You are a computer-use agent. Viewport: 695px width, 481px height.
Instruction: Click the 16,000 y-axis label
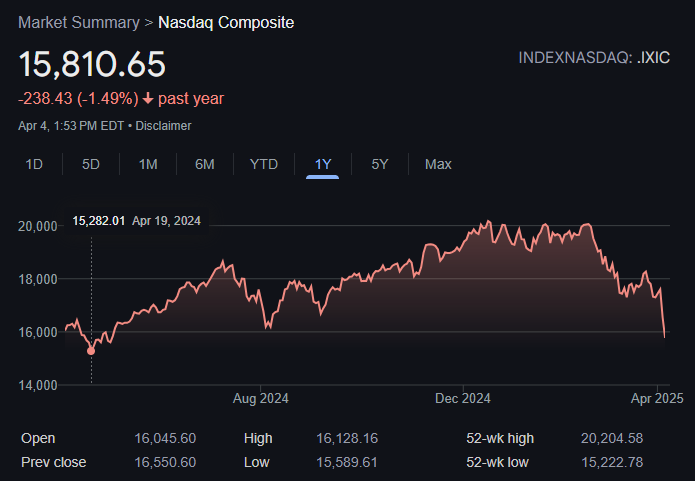coord(38,332)
